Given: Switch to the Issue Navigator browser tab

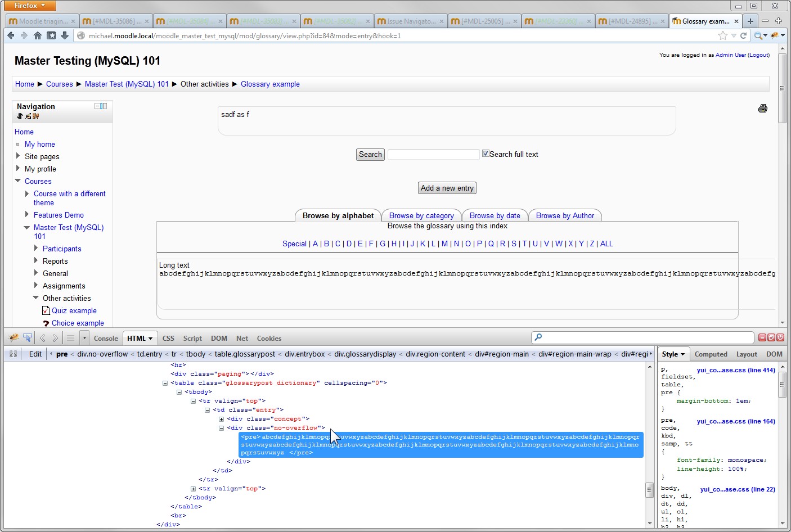Looking at the screenshot, I should tap(410, 21).
